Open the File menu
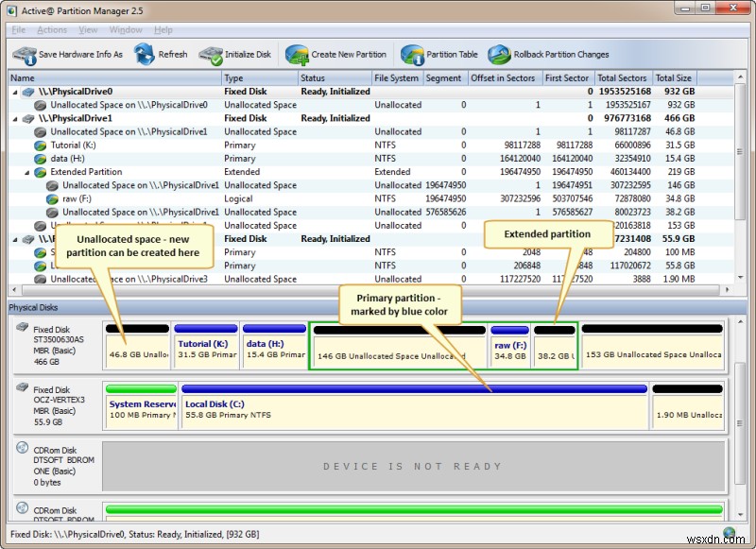This screenshot has height=549, width=756. tap(18, 30)
